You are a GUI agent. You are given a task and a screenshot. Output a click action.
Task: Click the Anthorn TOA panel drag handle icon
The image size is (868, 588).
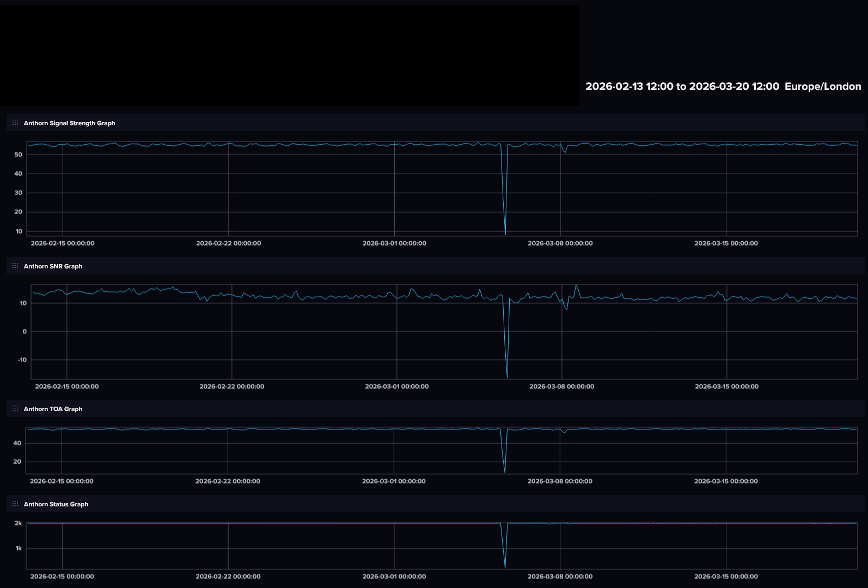(15, 408)
